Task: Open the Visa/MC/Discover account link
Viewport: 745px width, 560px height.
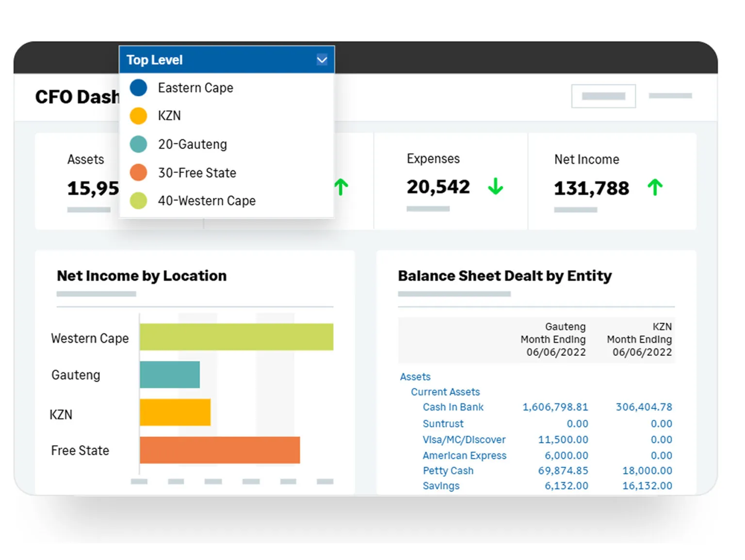Action: [464, 440]
